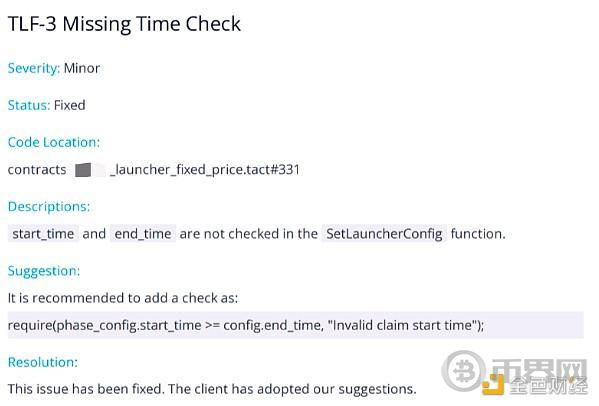Click the Status label
The width and height of the screenshot is (599, 406).
(x=29, y=105)
